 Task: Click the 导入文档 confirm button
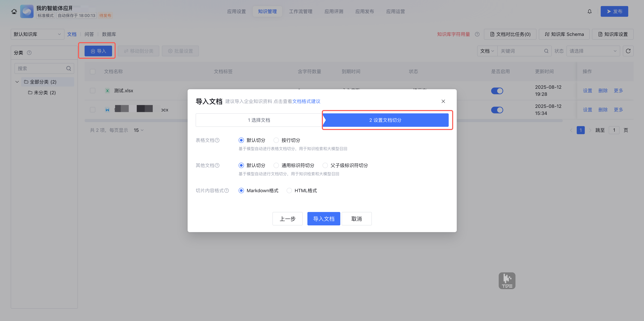coord(324,219)
